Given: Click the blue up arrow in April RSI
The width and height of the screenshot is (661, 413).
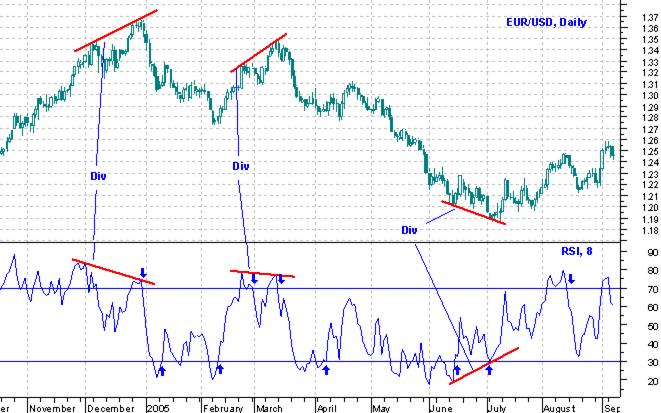Looking at the screenshot, I should (326, 370).
